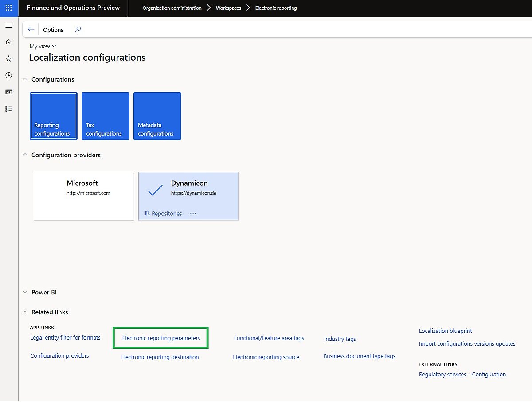Open the Tax configurations tile
Image resolution: width=532 pixels, height=402 pixels.
(x=106, y=116)
